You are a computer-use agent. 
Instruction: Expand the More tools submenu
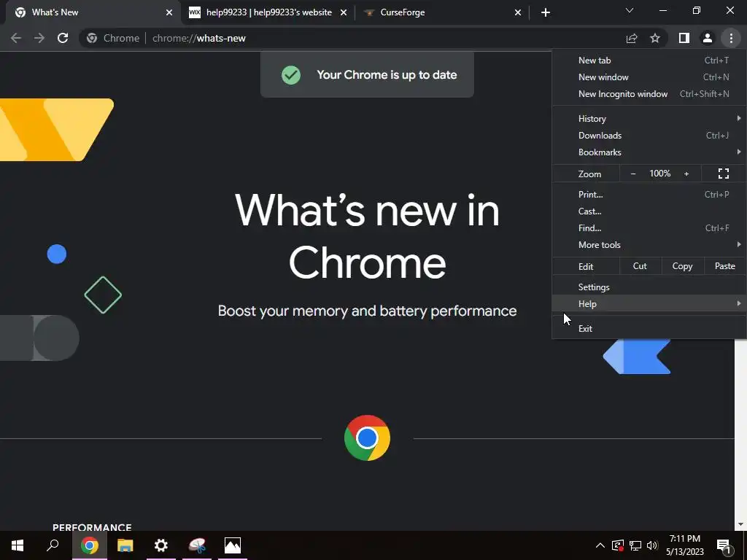pyautogui.click(x=649, y=245)
